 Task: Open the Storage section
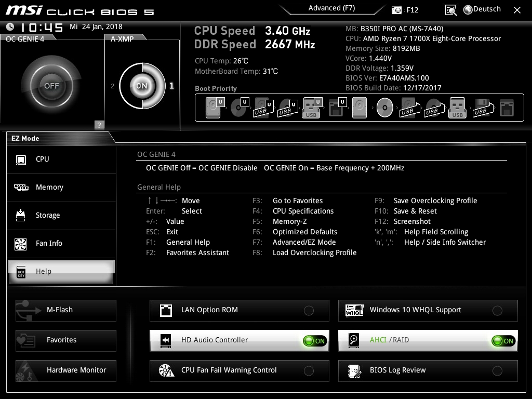click(61, 216)
